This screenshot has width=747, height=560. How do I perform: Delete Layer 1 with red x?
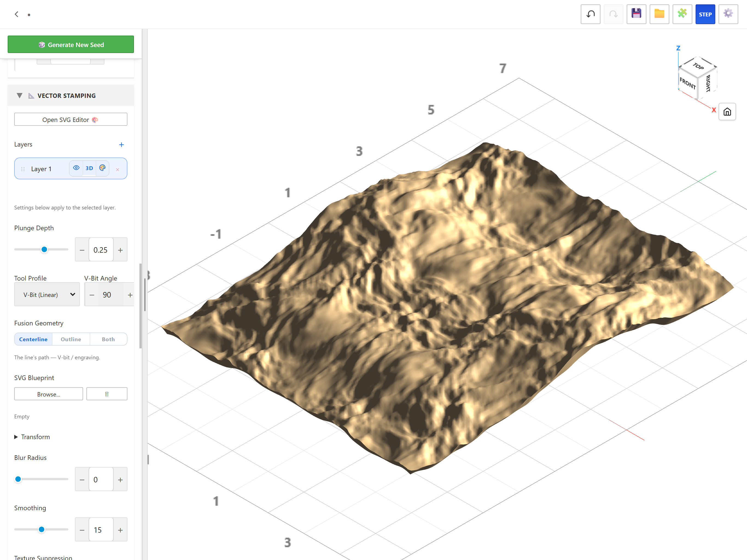118,169
